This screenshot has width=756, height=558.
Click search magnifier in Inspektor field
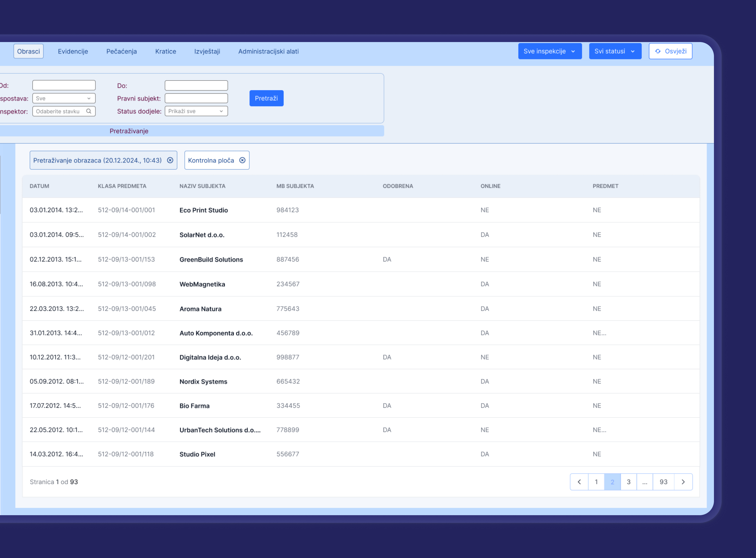pyautogui.click(x=88, y=111)
